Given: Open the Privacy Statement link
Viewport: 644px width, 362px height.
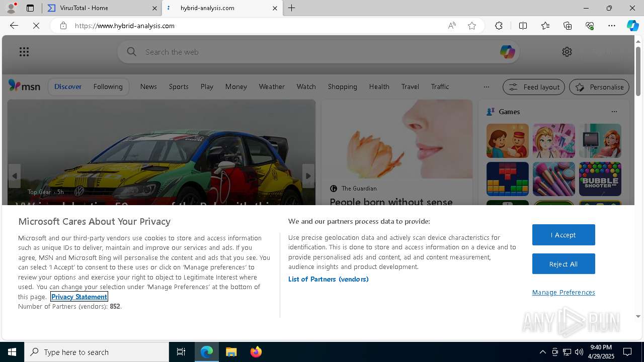Looking at the screenshot, I should 79,297.
